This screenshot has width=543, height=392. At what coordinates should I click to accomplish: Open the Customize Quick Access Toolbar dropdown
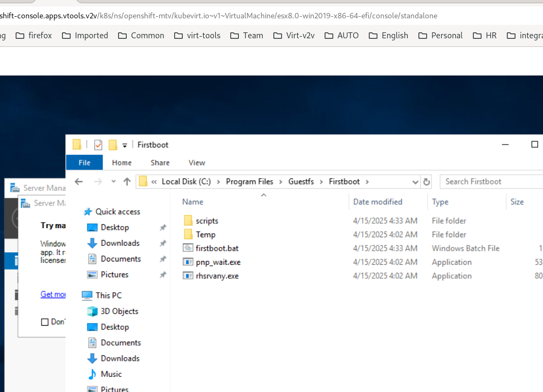point(125,146)
